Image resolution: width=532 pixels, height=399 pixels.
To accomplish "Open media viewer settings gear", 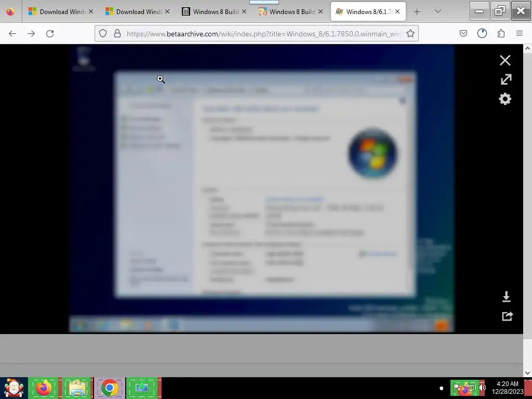I will tap(505, 99).
